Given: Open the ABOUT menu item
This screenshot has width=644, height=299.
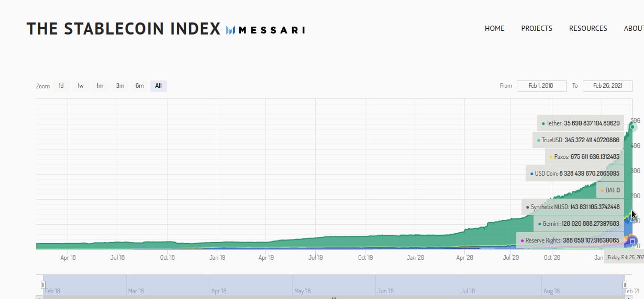Looking at the screenshot, I should tap(634, 28).
